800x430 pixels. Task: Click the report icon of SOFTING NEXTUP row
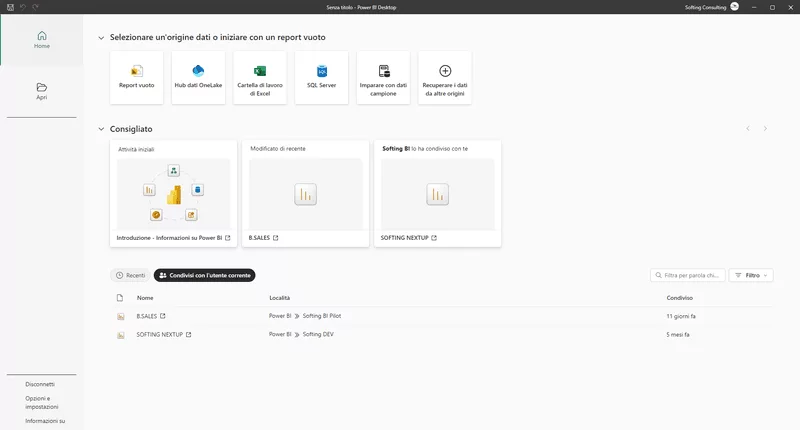121,335
